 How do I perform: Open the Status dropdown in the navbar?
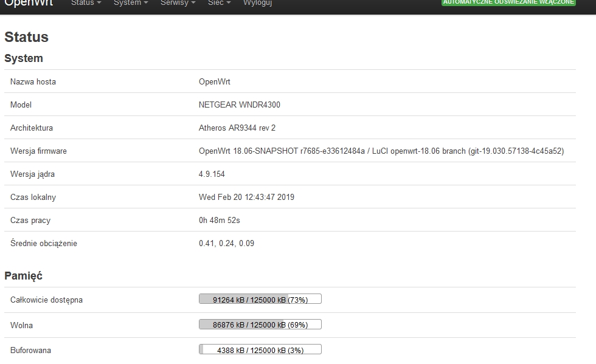click(x=86, y=3)
